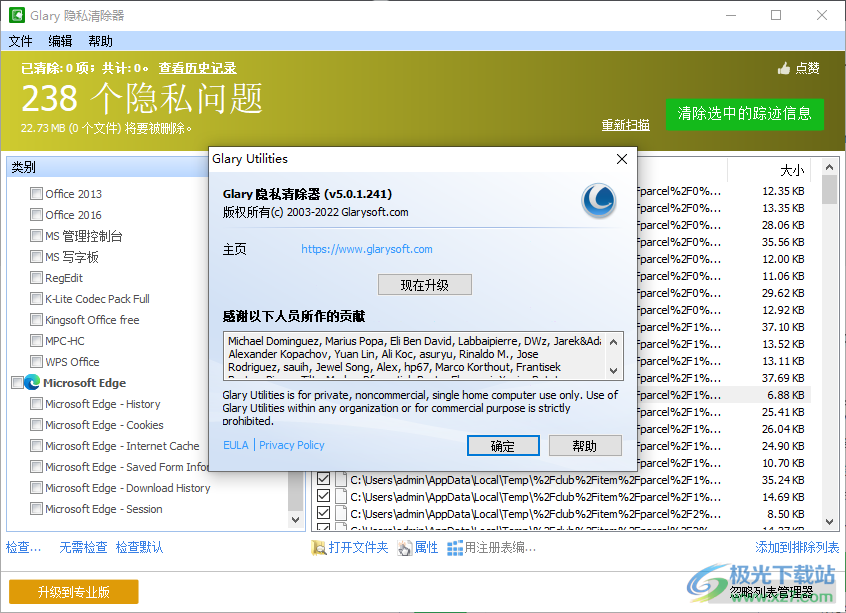This screenshot has height=613, width=846.
Task: Click the 检查默认 link
Action: pyautogui.click(x=139, y=548)
